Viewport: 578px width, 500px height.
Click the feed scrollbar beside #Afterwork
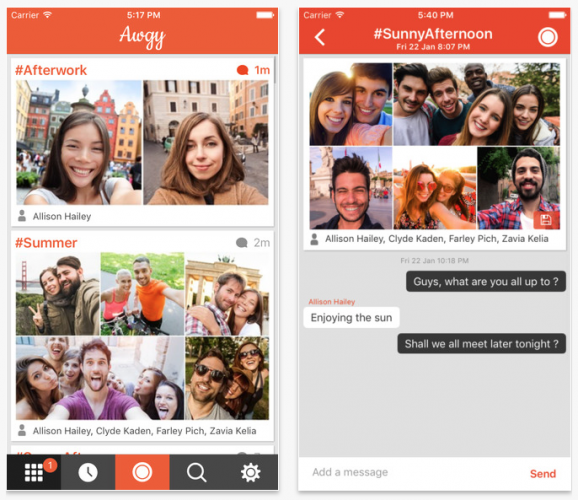coord(275,70)
